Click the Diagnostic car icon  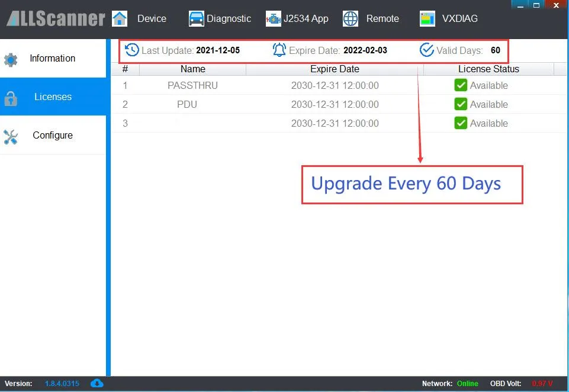pos(197,18)
